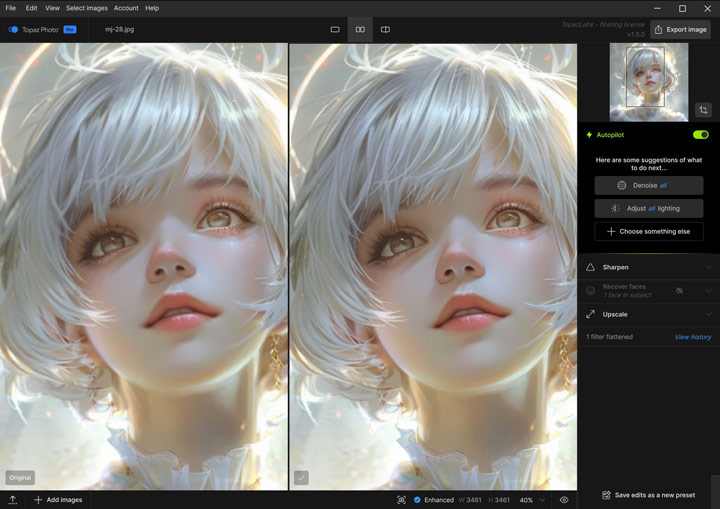Click the Upscale arrows icon
720x509 pixels.
click(x=591, y=314)
